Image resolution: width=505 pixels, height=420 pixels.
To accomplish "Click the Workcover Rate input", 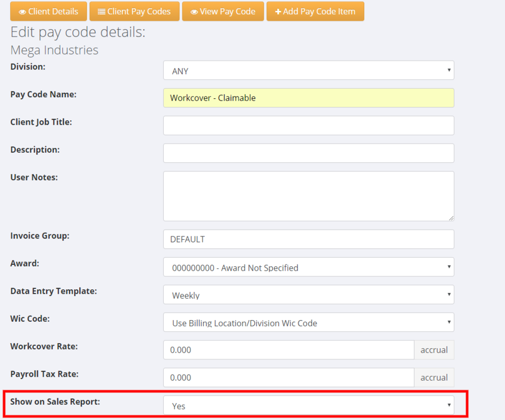I will 288,350.
